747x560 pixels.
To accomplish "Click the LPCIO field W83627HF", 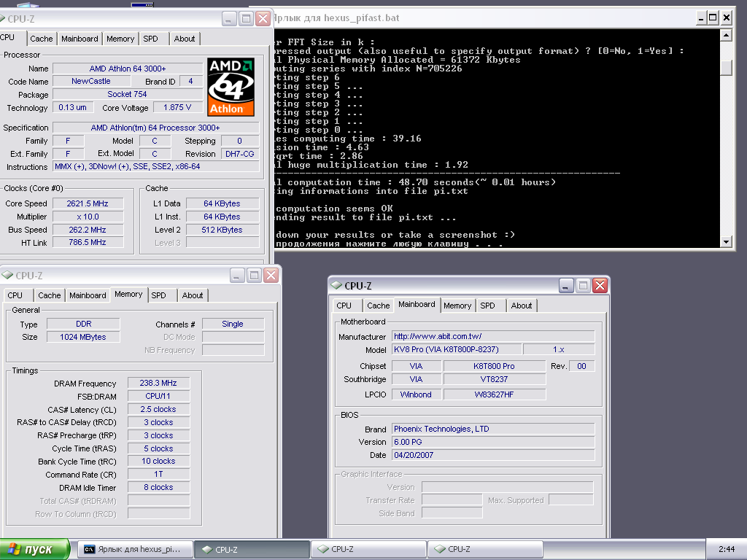I will (x=495, y=394).
